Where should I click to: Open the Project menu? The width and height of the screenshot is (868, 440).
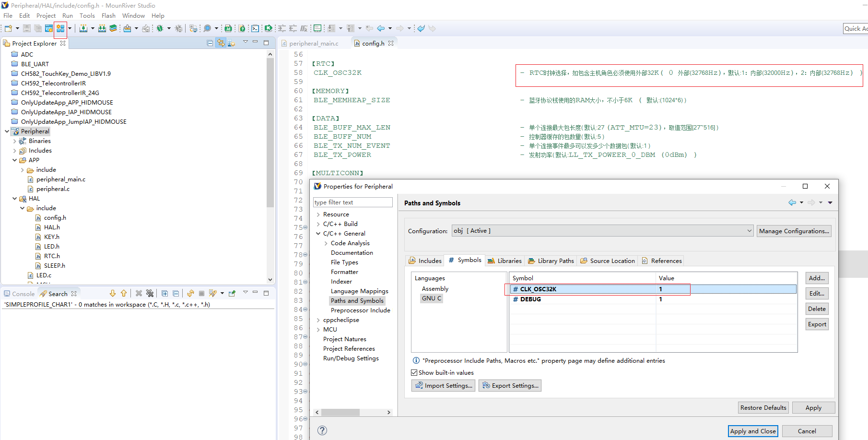[x=46, y=16]
